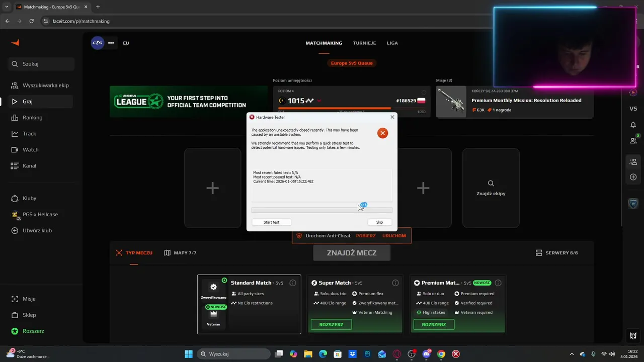Image resolution: width=644 pixels, height=362 pixels.
Task: Click Znajdź ekipy search tile
Action: 491,188
